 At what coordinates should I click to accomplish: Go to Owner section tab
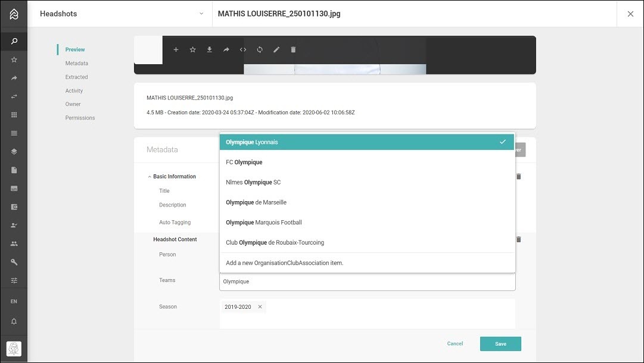pos(73,104)
